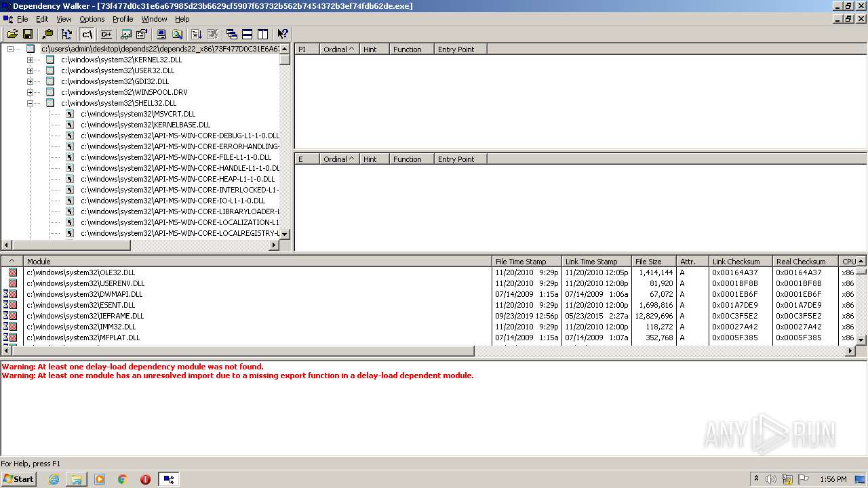The image size is (868, 488).
Task: Click the Tile Horizontally toolbar icon
Action: [248, 34]
